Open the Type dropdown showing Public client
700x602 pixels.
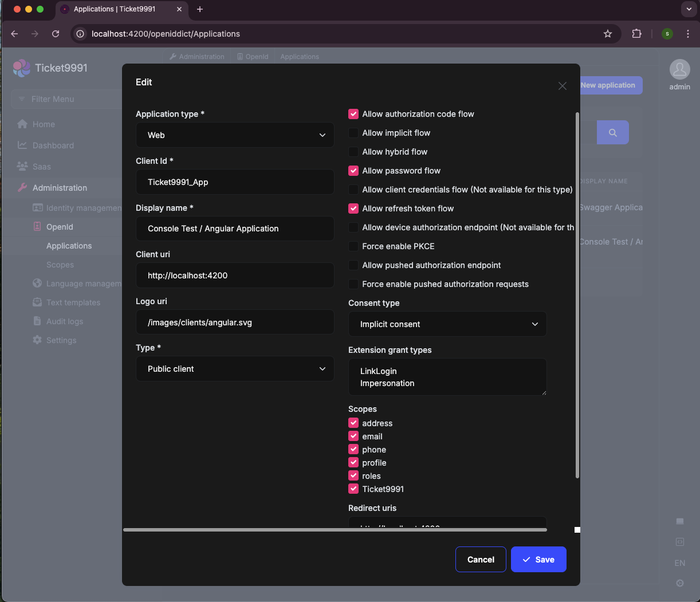click(235, 369)
